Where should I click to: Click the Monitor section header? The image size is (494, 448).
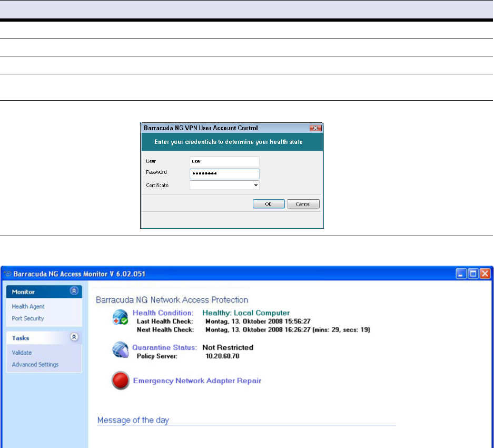44,291
